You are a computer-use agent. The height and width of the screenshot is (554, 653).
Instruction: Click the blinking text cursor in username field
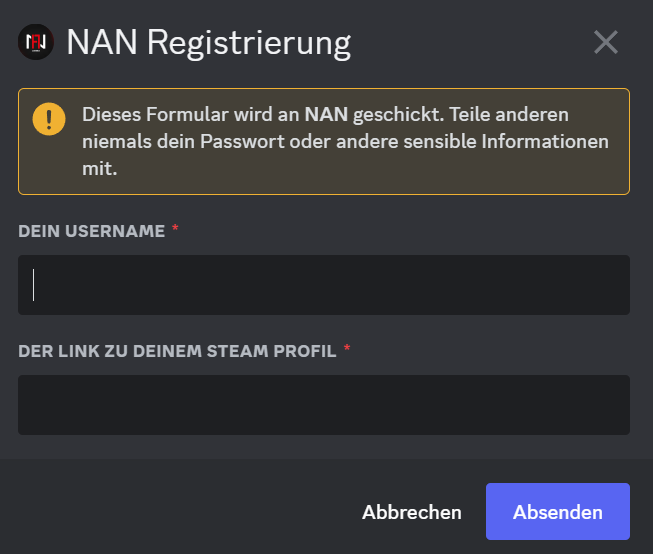(x=33, y=285)
